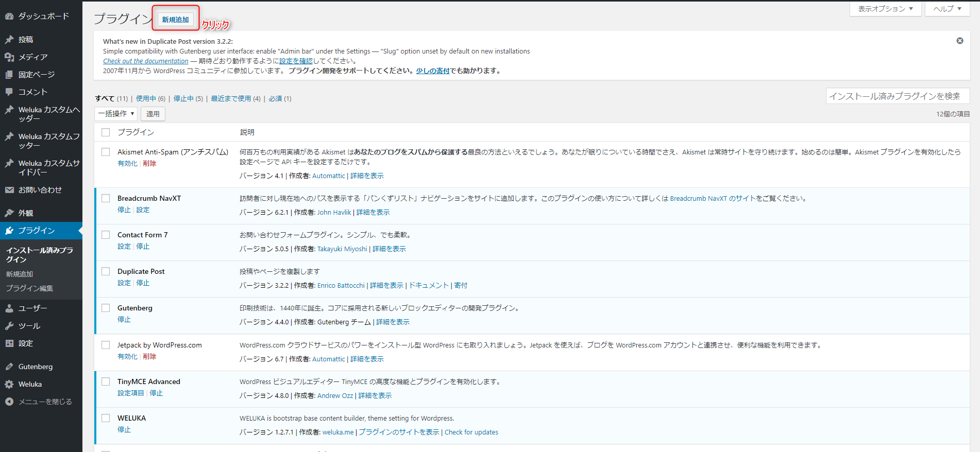Open the プラグイン編集 submenu item

tap(29, 288)
